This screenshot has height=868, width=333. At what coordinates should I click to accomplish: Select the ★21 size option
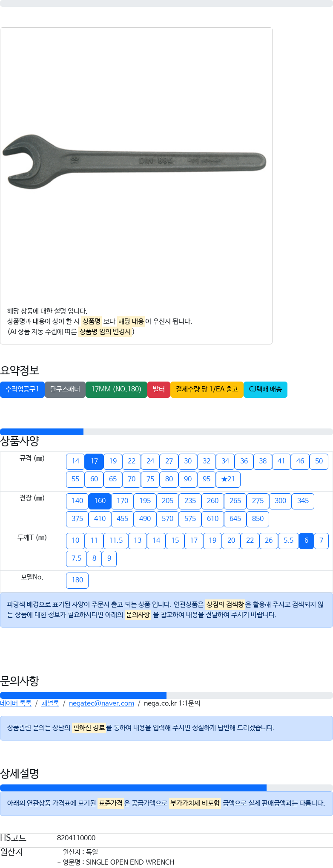(x=228, y=479)
